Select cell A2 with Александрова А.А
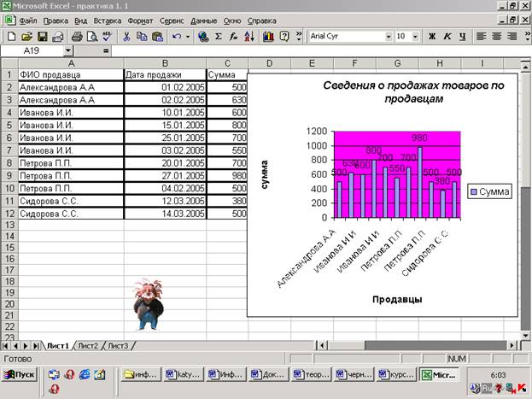The width and height of the screenshot is (532, 399). (x=70, y=87)
